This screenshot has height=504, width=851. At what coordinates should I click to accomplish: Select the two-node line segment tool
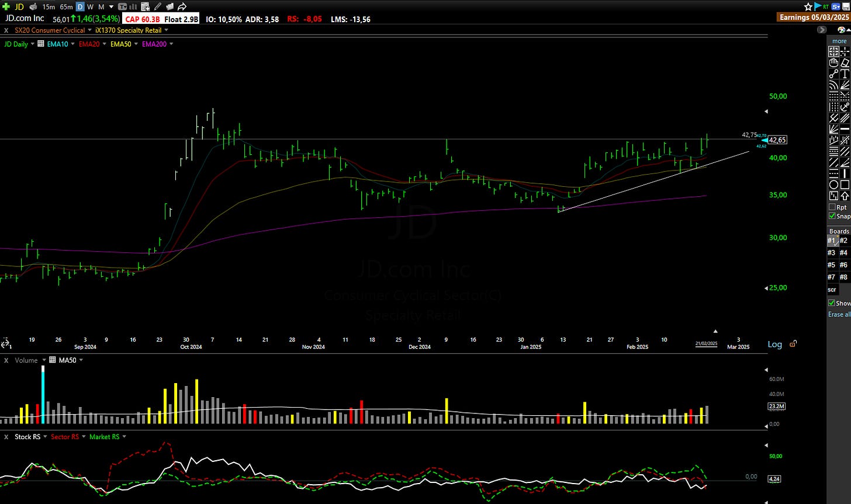(x=834, y=74)
